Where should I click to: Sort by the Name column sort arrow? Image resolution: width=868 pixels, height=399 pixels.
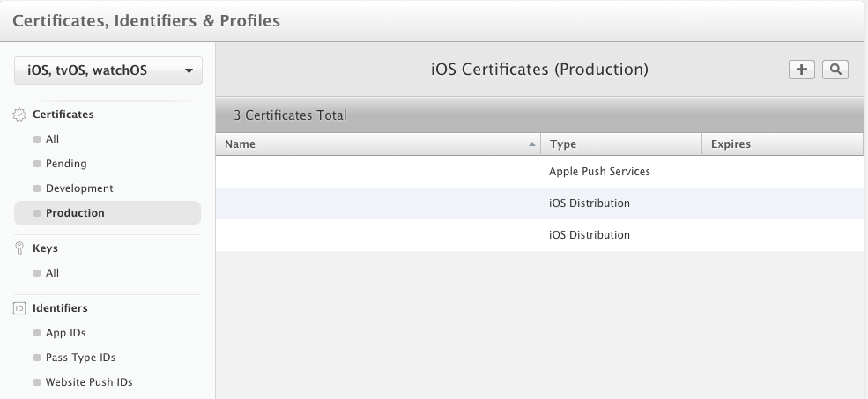click(531, 144)
